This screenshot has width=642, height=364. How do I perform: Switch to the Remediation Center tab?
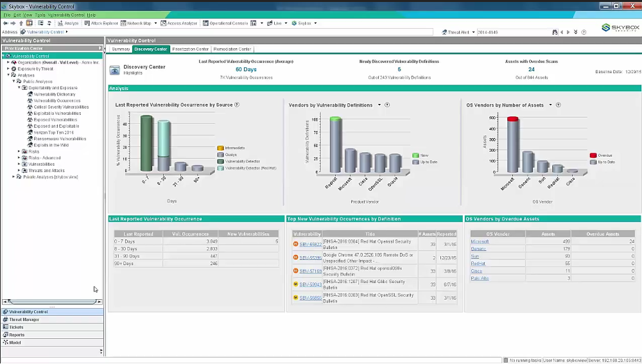[232, 49]
